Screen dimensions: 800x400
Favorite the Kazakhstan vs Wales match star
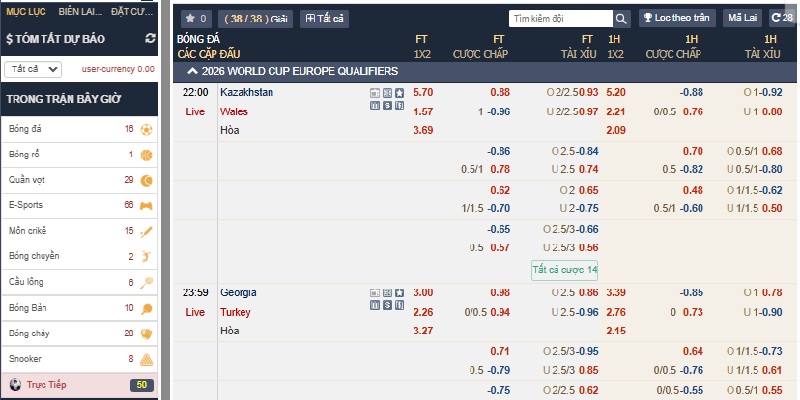[x=399, y=93]
